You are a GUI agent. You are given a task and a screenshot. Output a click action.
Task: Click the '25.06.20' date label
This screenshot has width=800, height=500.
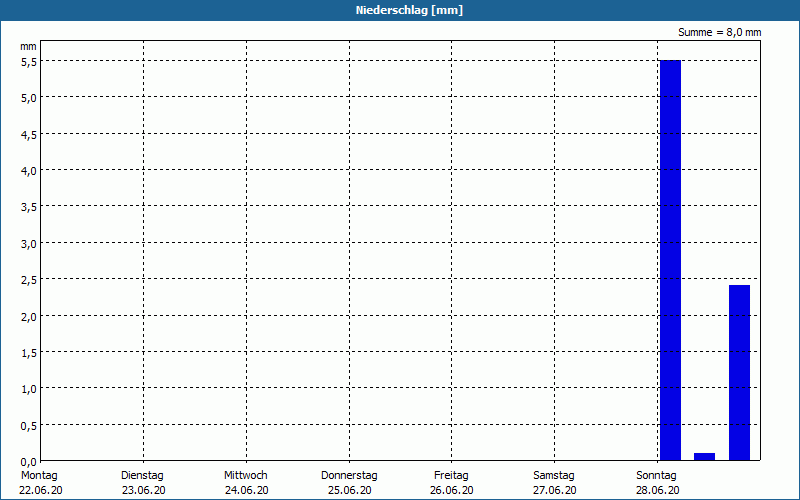pyautogui.click(x=349, y=490)
